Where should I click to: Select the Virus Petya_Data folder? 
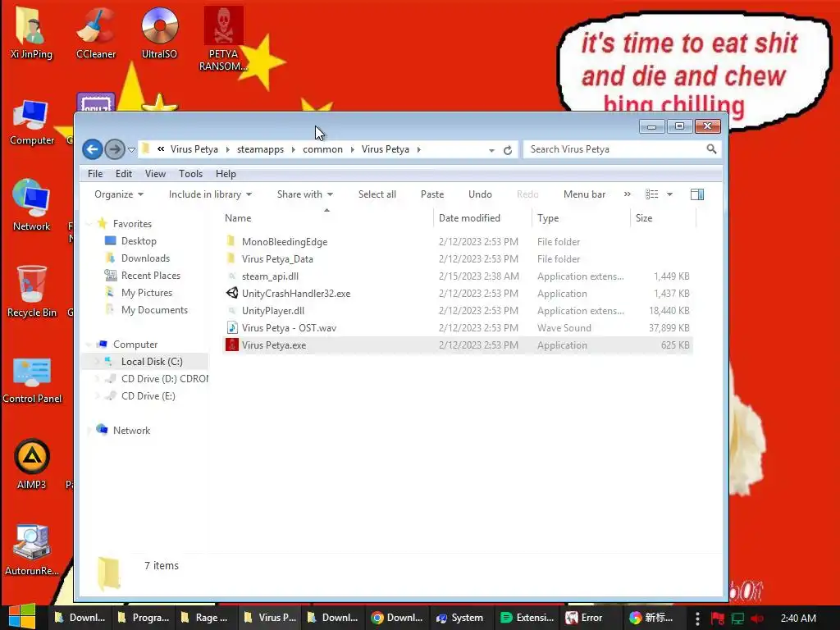pos(277,258)
